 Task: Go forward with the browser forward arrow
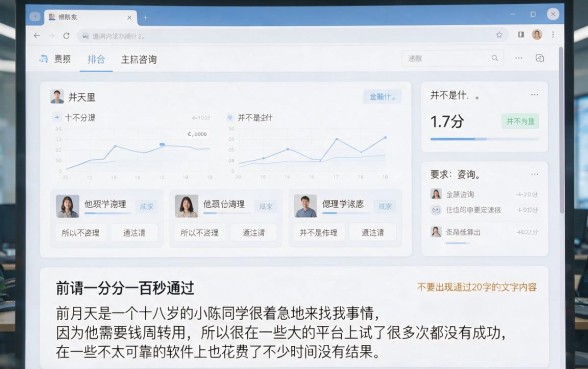coord(51,36)
